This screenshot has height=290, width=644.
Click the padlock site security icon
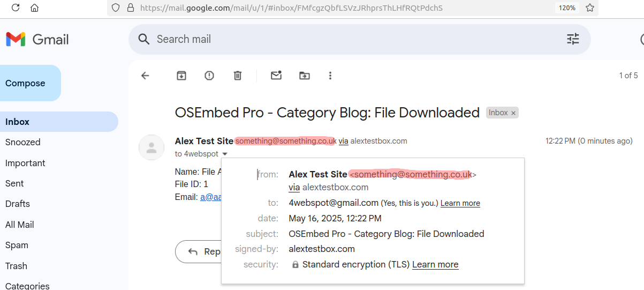click(130, 8)
